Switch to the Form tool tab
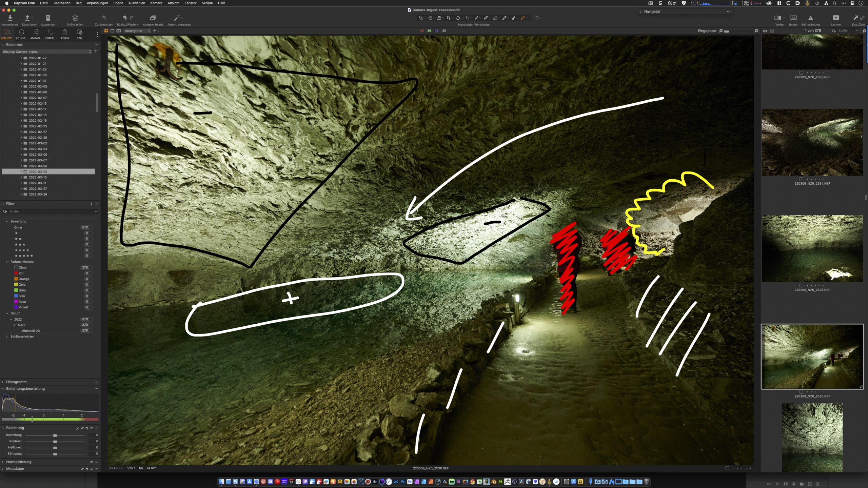This screenshot has height=488, width=868. 65,32
